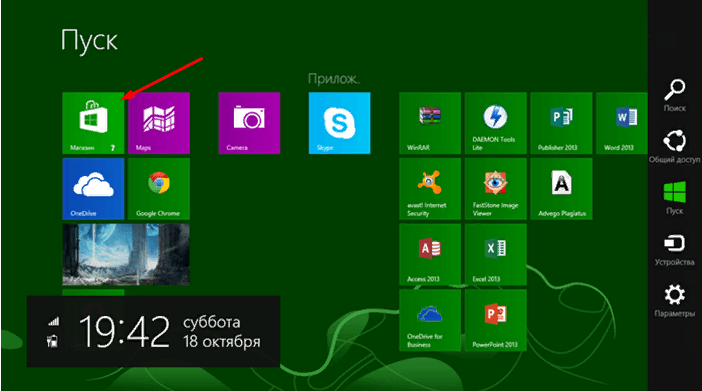The image size is (702, 391).
Task: Click the weekday text суббота
Action: click(212, 322)
